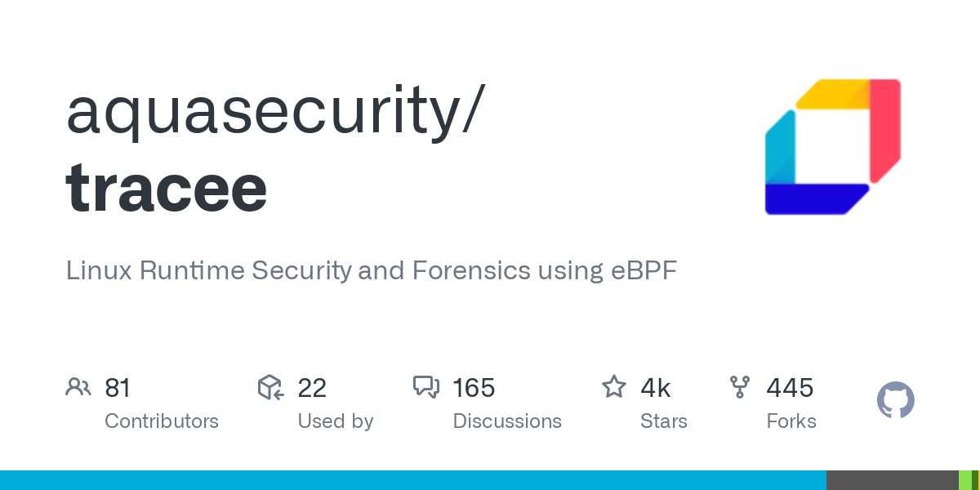Click the 165 discussions count
980x490 pixels.
pyautogui.click(x=474, y=388)
